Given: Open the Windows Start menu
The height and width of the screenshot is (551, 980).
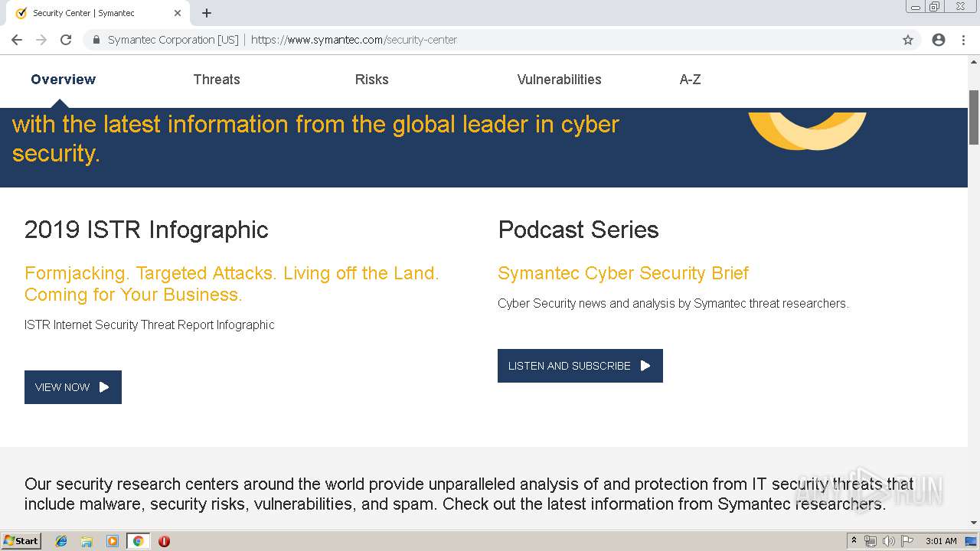Looking at the screenshot, I should 21,541.
